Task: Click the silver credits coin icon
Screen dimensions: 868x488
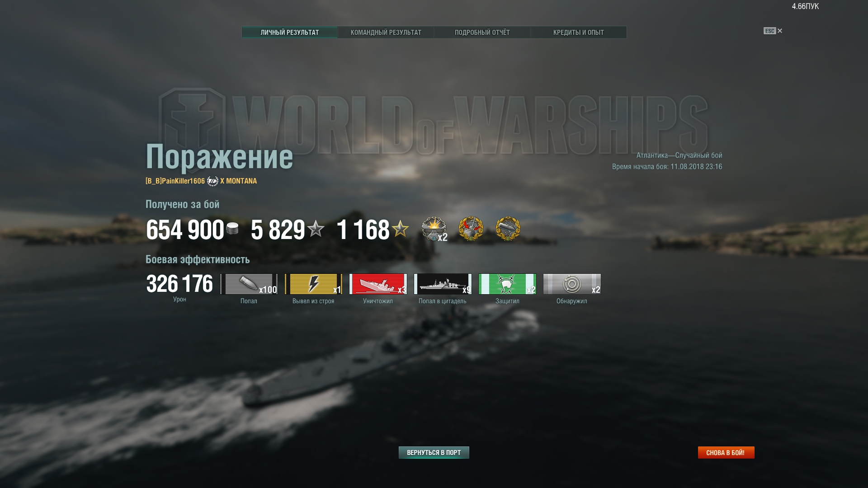Action: point(232,229)
